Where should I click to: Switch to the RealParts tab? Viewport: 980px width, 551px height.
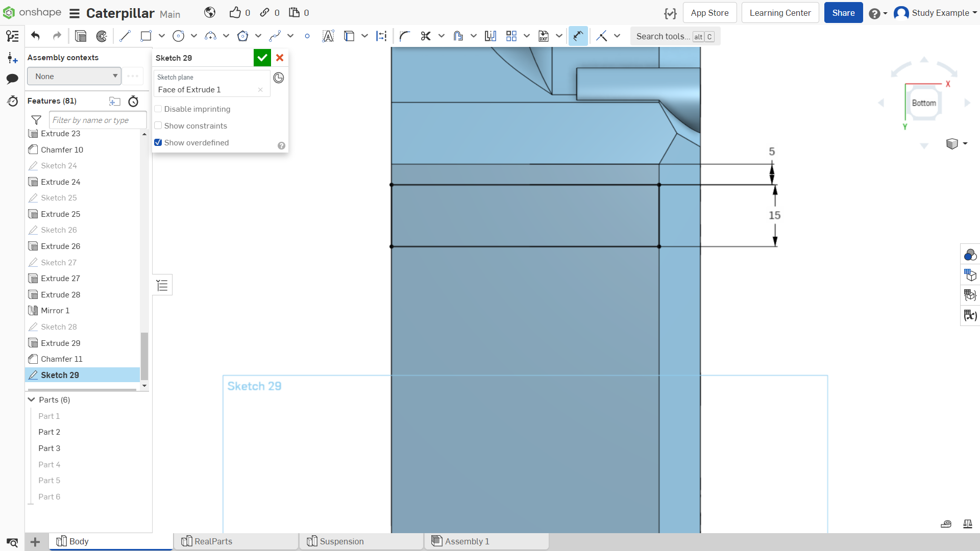[x=236, y=541]
